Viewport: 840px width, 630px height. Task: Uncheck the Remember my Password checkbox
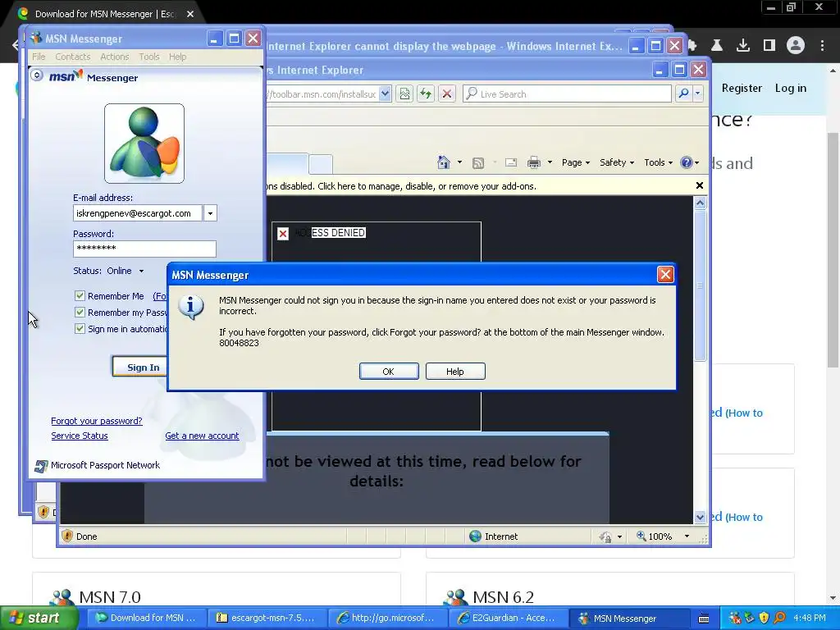coord(80,313)
